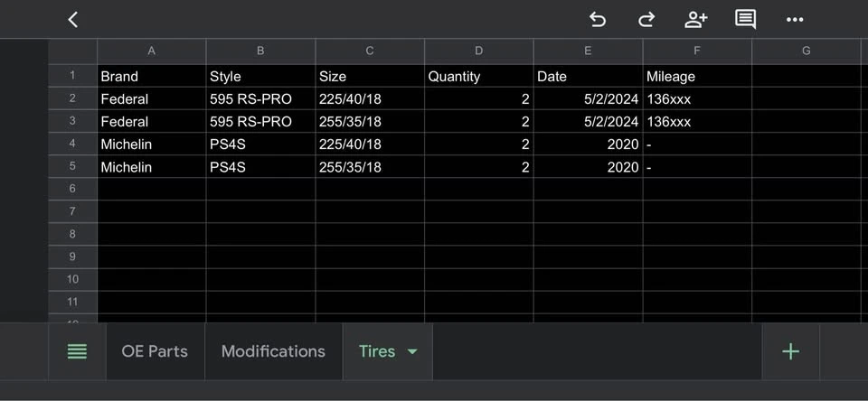Screen dimensions: 868x401
Task: Select column F header
Action: 696,51
